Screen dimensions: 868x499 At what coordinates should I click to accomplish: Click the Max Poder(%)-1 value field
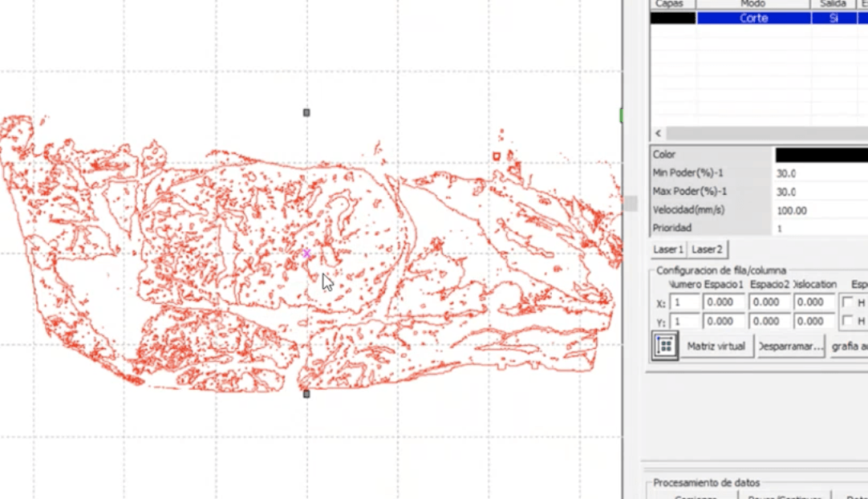821,192
